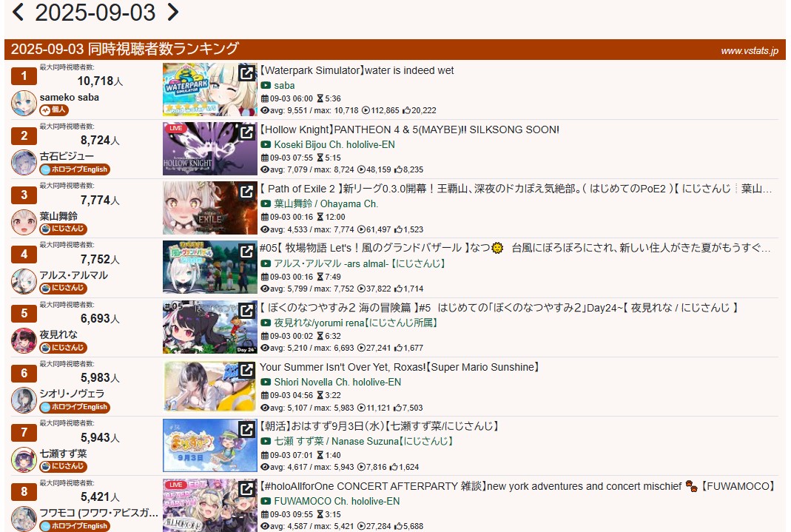Click www.vstats.jp text in header

coord(750,51)
